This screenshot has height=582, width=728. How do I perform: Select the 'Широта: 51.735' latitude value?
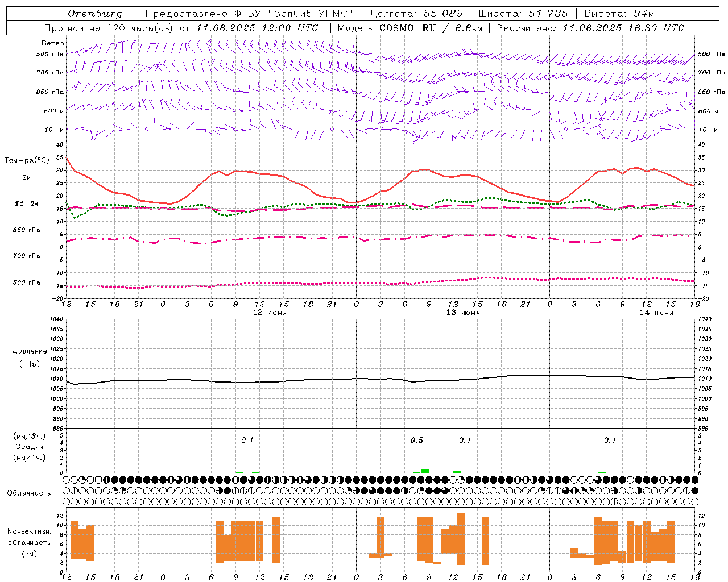(523, 14)
